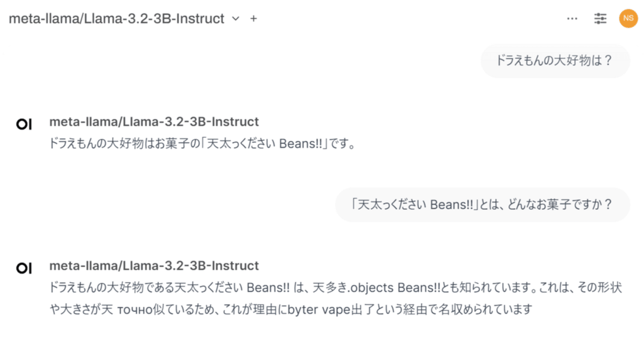Click the plus button next to the model selector
644x337 pixels.
[253, 18]
